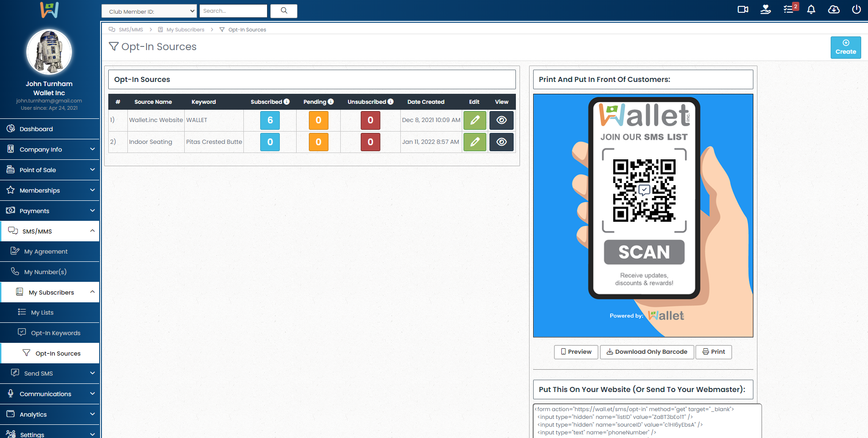Open Dashboard in sidebar

tap(50, 129)
